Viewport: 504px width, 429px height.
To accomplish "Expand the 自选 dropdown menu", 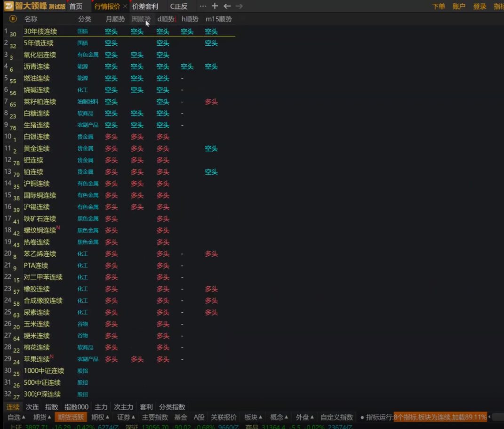I will (16, 417).
